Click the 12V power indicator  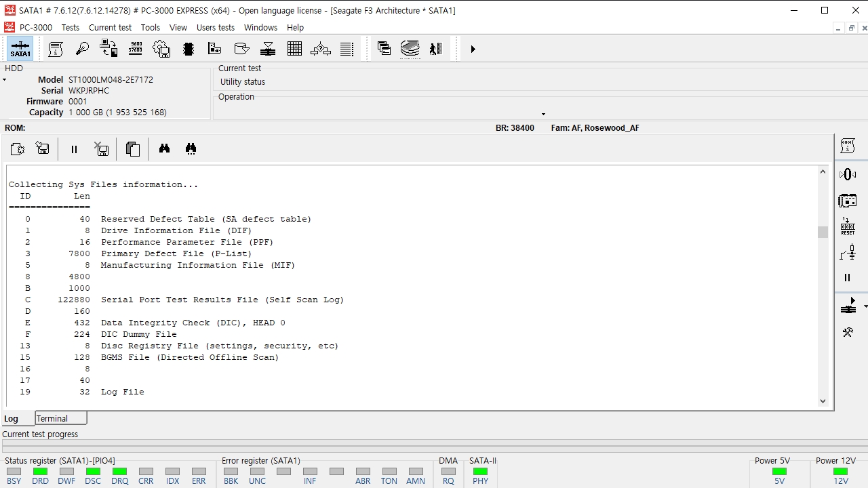tap(840, 472)
